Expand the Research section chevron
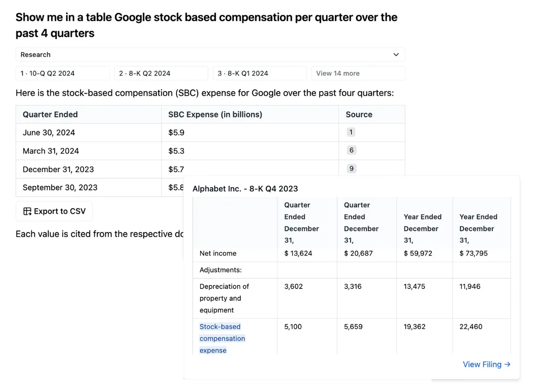 pos(396,55)
